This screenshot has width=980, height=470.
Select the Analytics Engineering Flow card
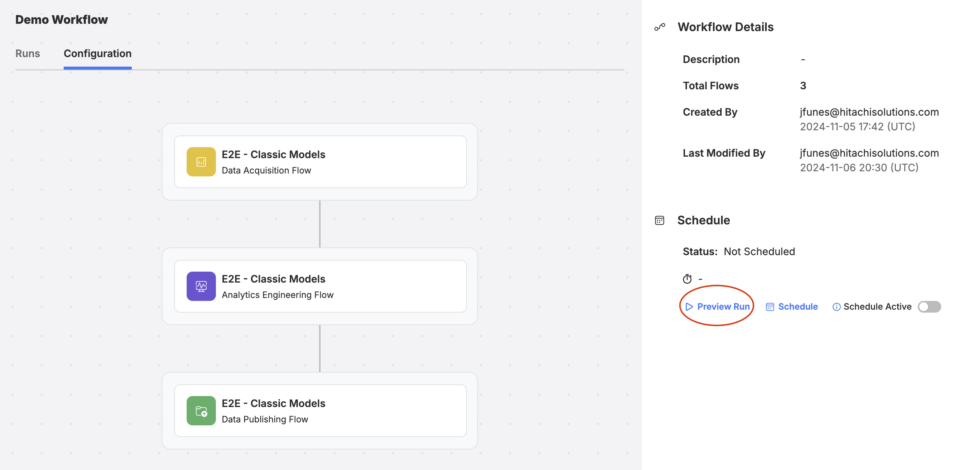tap(320, 286)
